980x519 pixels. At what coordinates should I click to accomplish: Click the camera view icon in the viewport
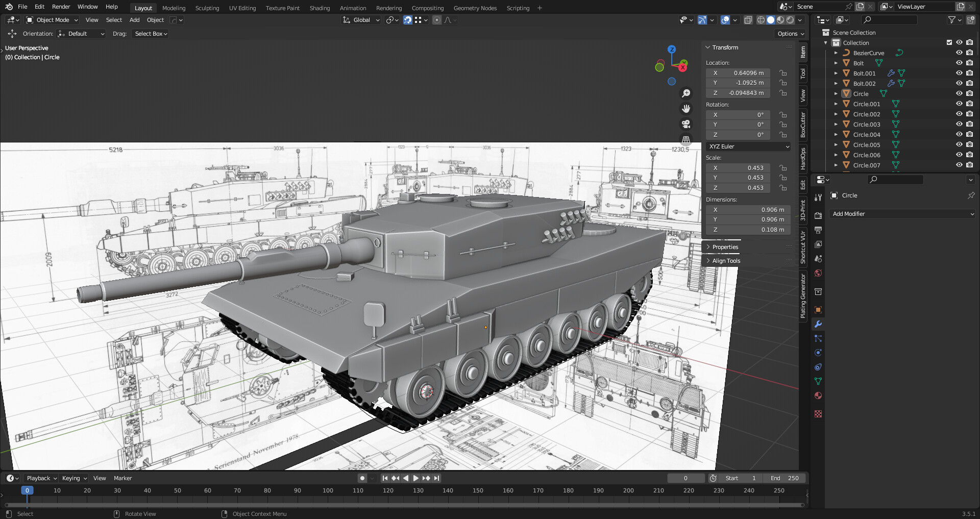click(686, 124)
